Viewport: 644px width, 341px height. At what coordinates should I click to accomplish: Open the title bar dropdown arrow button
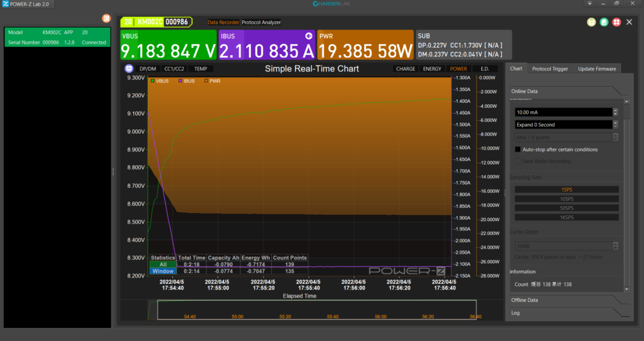[590, 3]
